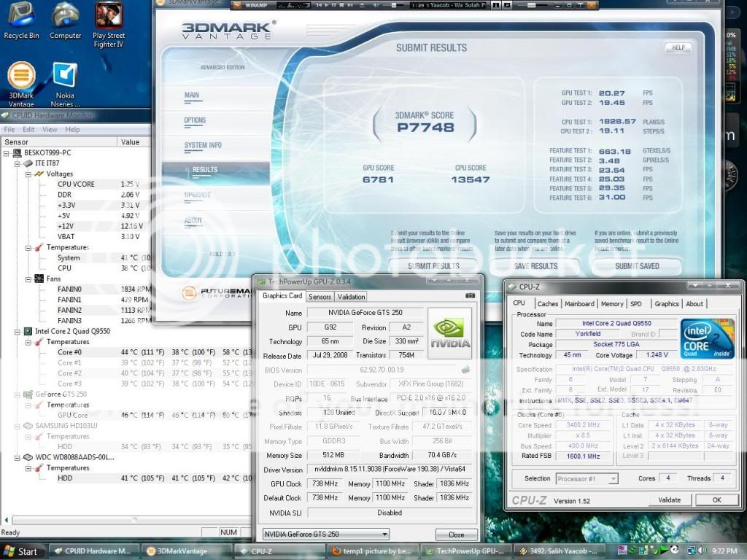Switch to the Sensors tab in GPU-Z

pyautogui.click(x=320, y=297)
